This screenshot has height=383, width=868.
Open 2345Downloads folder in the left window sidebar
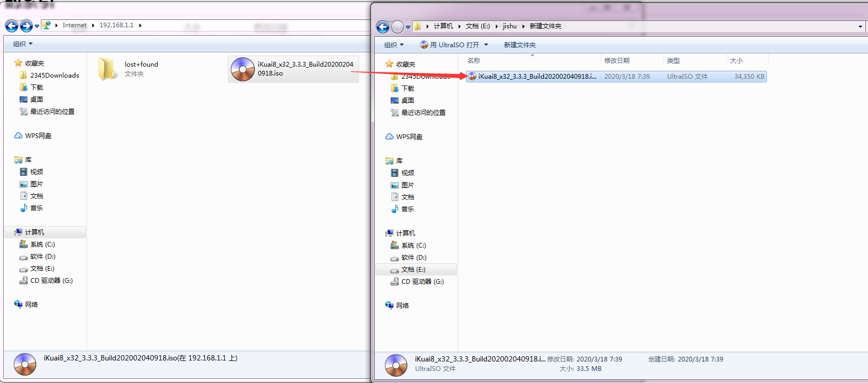tap(49, 75)
